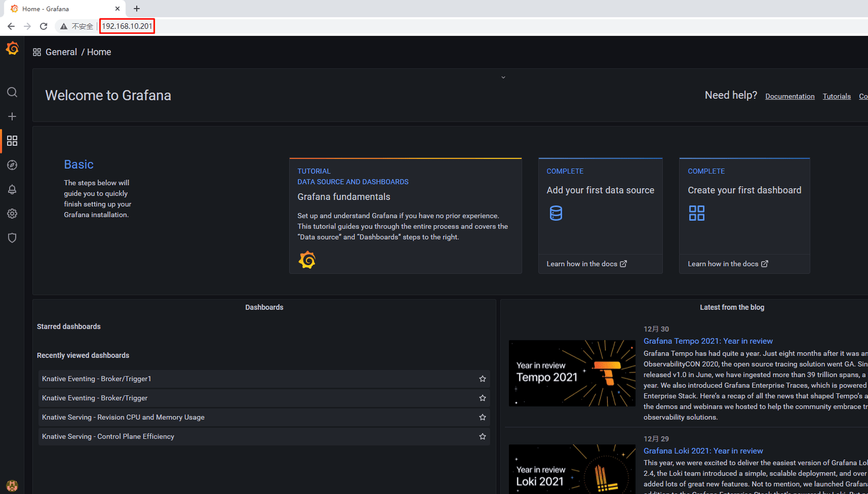Open the Search dashboards magnifier icon
Viewport: 868px width, 494px height.
point(12,92)
